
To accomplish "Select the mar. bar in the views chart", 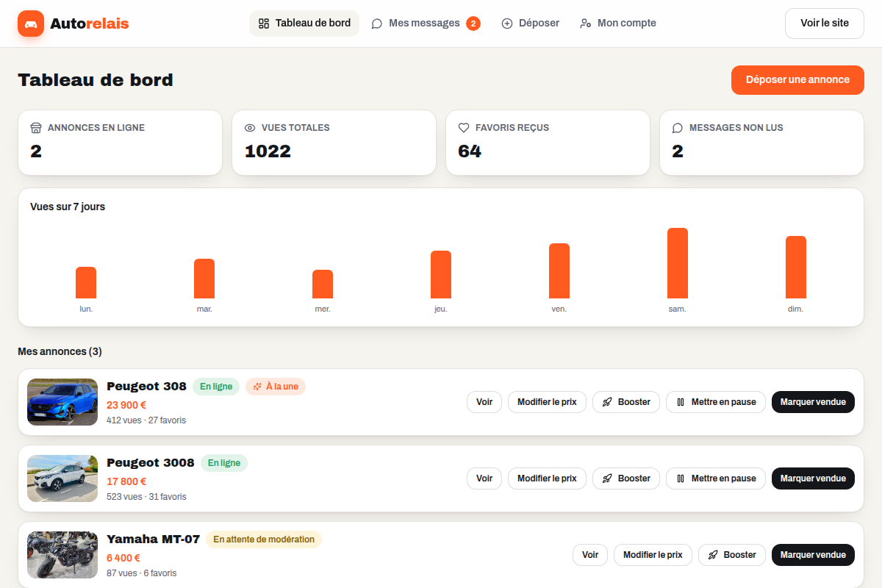I will tap(204, 279).
